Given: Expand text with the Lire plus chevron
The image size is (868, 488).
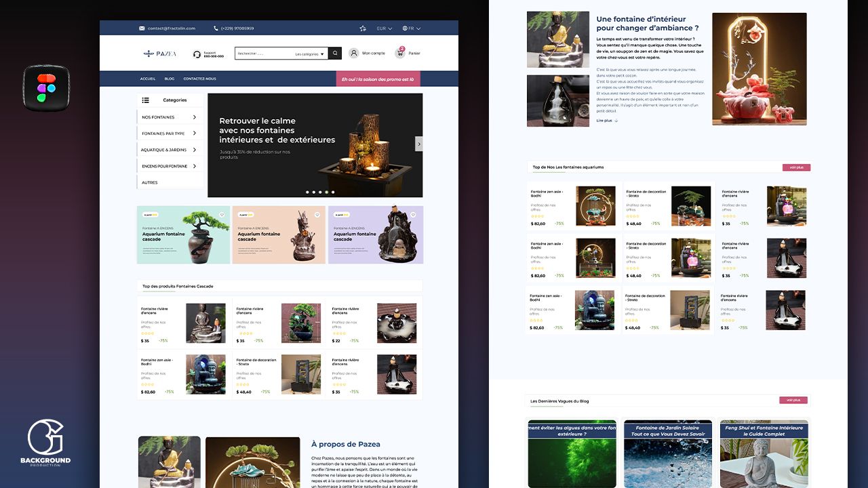Looking at the screenshot, I should coord(616,121).
